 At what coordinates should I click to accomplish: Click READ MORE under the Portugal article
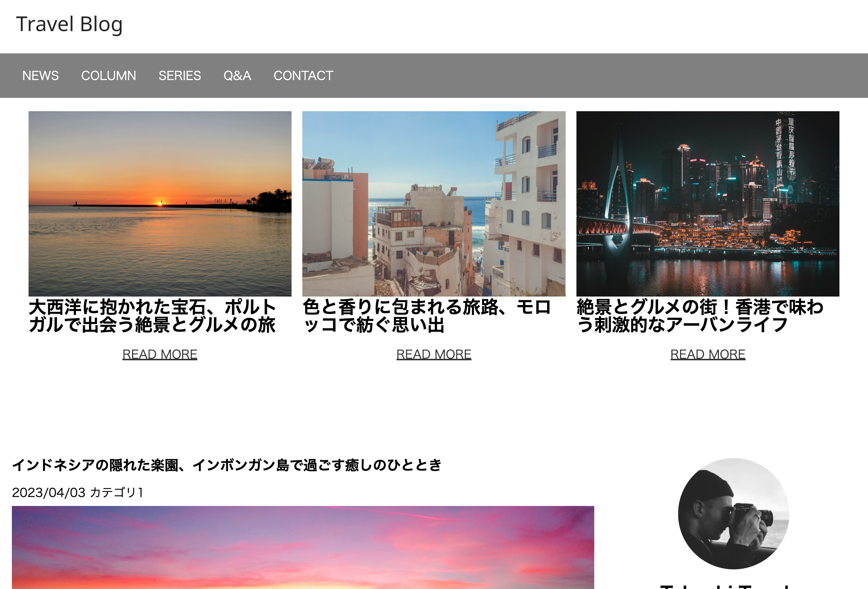tap(160, 354)
